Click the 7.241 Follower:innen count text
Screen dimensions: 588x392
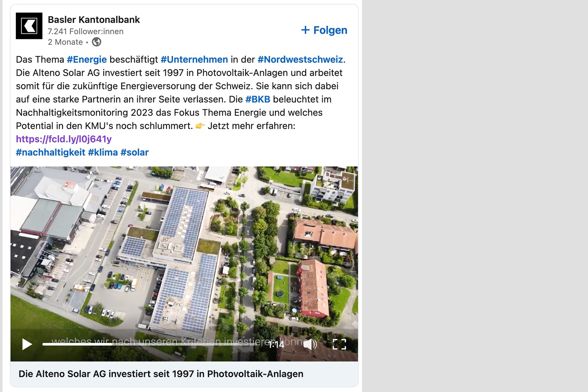coord(86,32)
